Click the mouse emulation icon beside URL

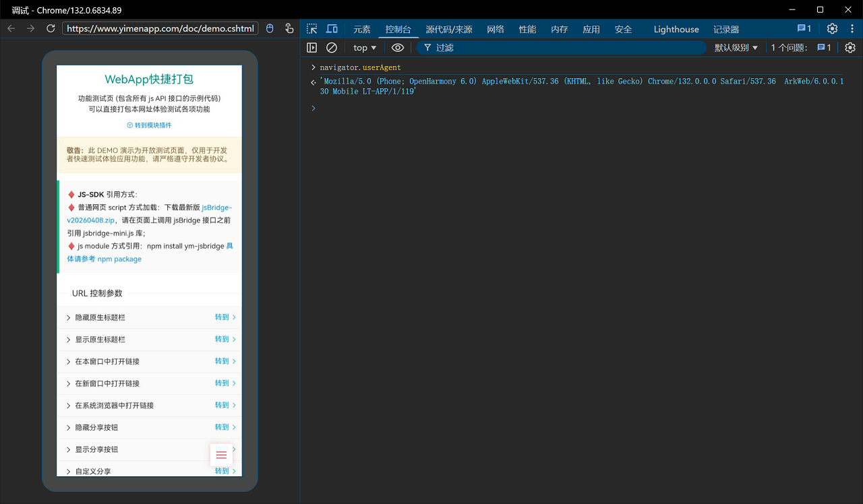pyautogui.click(x=270, y=28)
